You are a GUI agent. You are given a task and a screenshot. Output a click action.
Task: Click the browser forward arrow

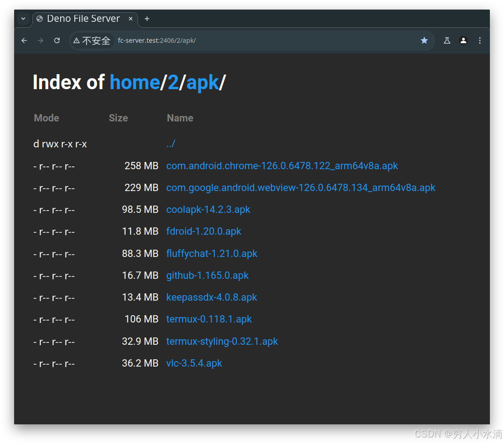coord(40,40)
